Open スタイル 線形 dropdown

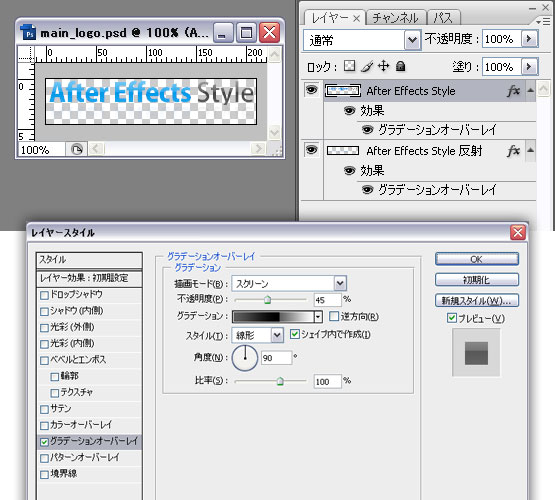[277, 335]
